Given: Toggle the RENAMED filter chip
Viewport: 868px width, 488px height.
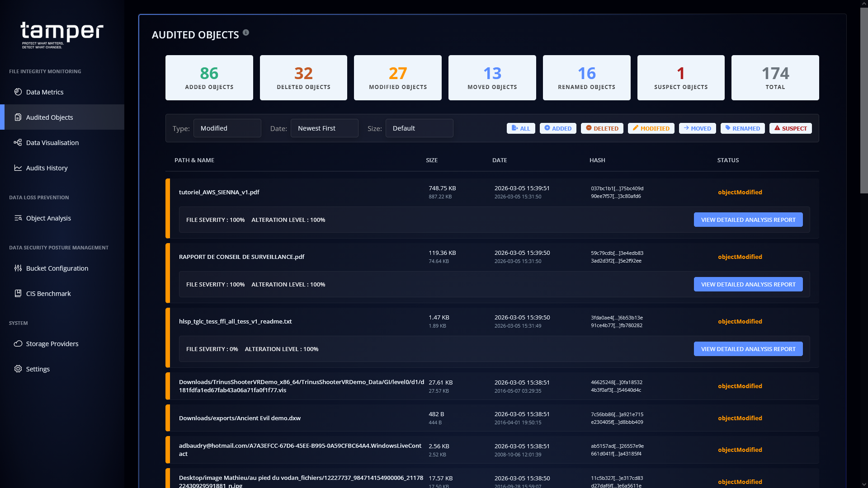Looking at the screenshot, I should tap(742, 128).
